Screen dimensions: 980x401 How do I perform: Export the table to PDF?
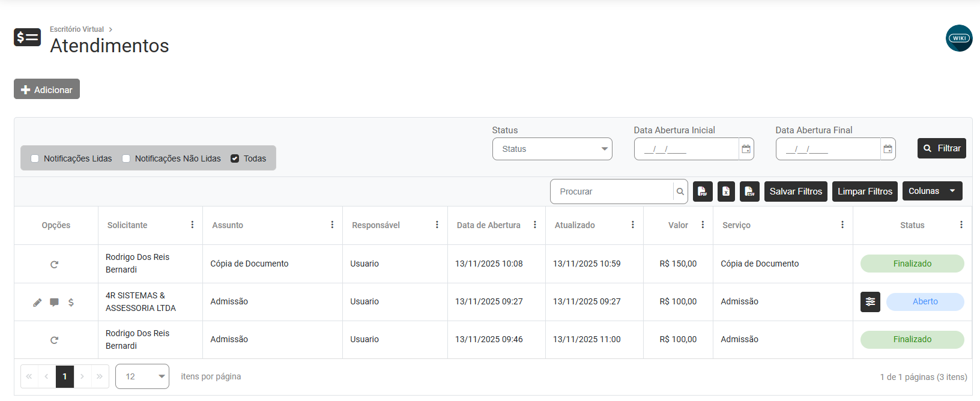coord(703,191)
